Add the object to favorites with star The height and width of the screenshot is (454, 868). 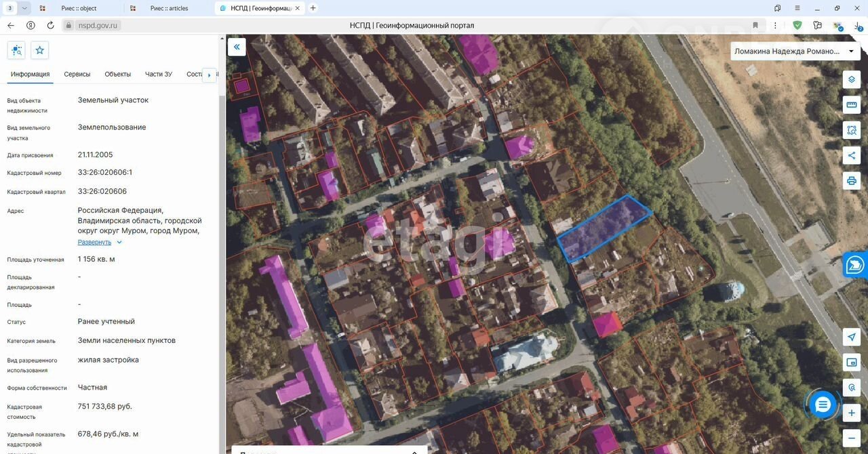pyautogui.click(x=39, y=50)
